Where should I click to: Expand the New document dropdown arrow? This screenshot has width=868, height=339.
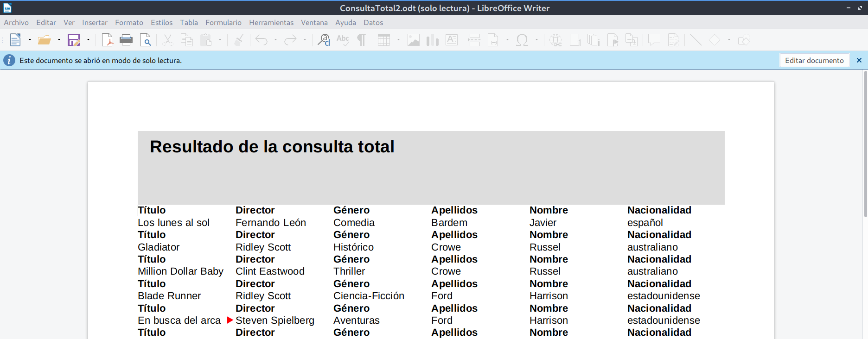tap(30, 40)
